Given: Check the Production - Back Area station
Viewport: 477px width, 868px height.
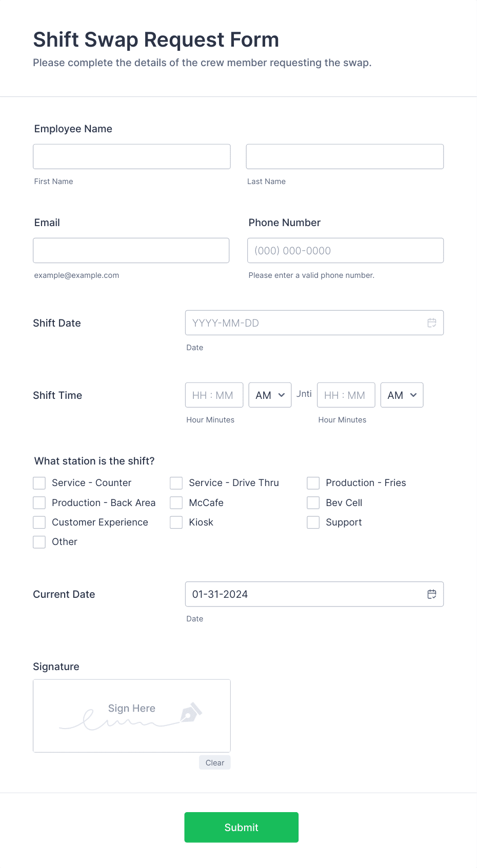Looking at the screenshot, I should 39,502.
